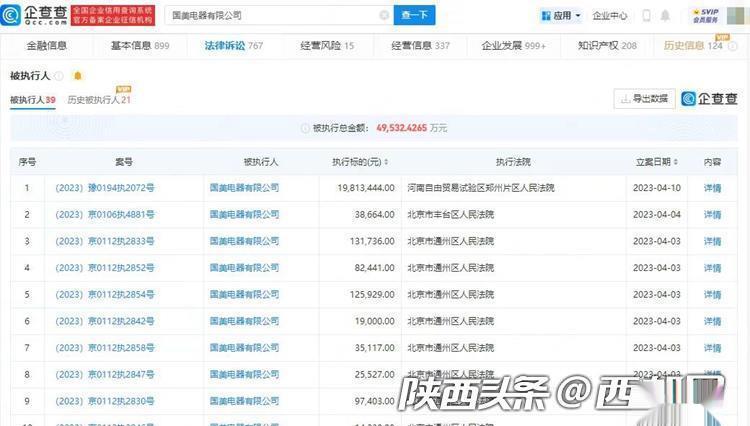Click the VIP info icon beside 历史信息

[732, 46]
